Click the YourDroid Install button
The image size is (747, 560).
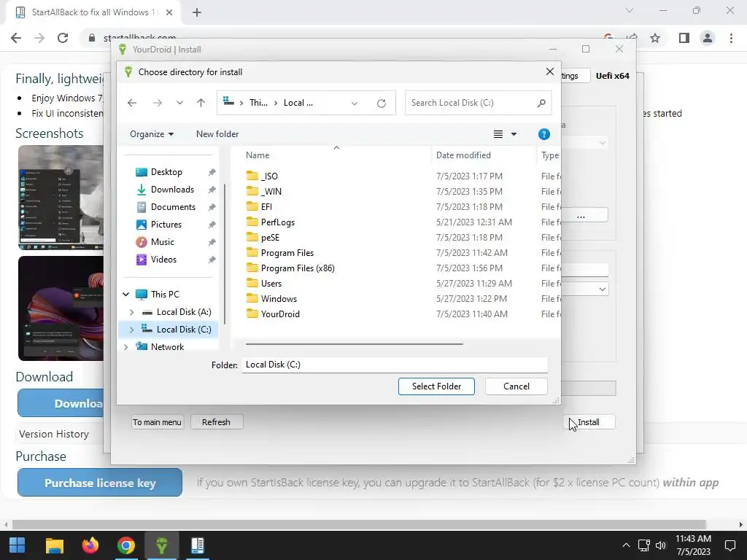coord(589,422)
